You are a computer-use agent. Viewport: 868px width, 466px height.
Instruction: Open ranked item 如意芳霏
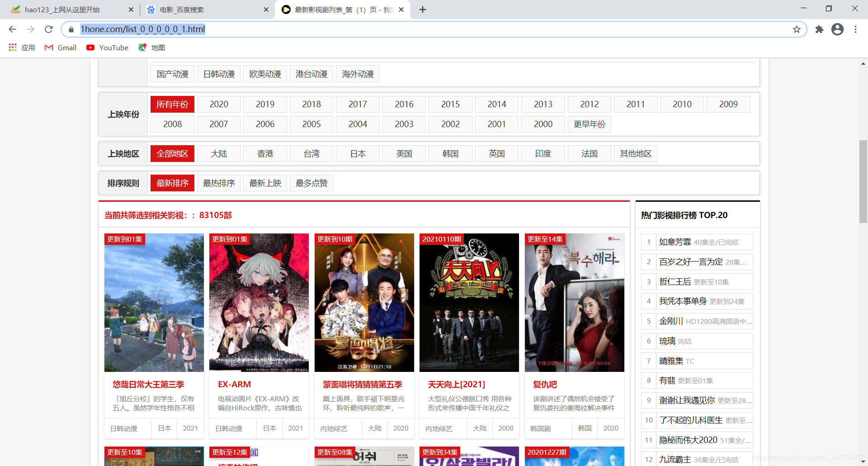(675, 242)
